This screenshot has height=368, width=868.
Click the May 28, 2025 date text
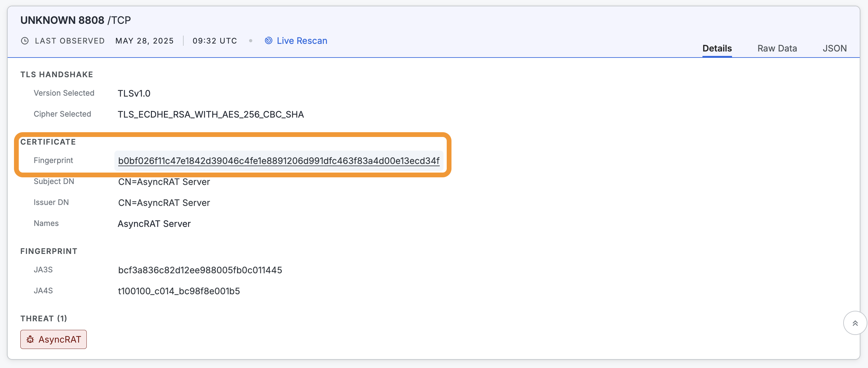pos(144,41)
